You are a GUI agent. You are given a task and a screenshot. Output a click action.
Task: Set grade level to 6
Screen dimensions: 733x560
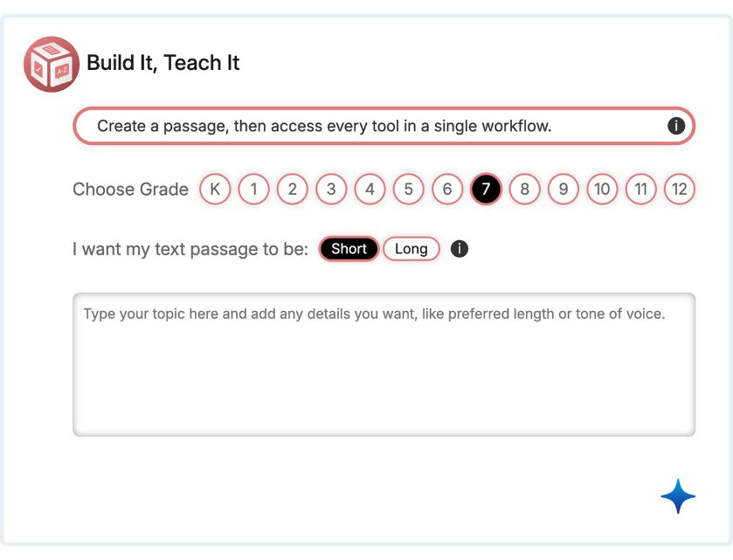[x=447, y=190]
